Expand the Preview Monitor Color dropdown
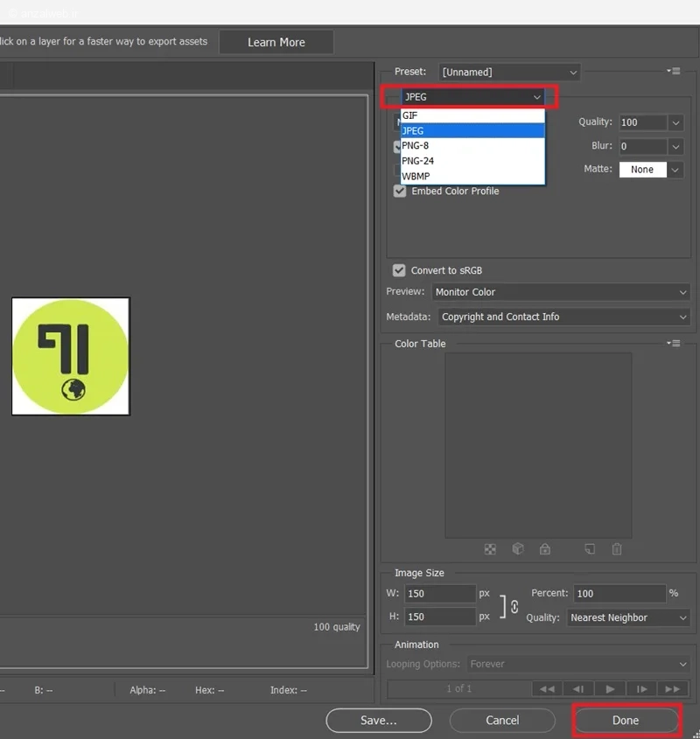The height and width of the screenshot is (739, 700). [x=560, y=292]
